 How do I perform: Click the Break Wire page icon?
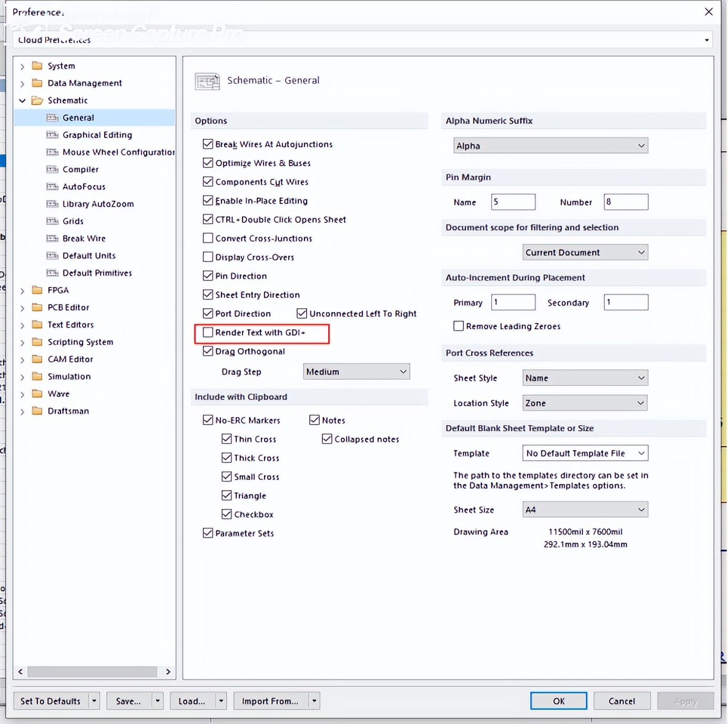(x=52, y=238)
